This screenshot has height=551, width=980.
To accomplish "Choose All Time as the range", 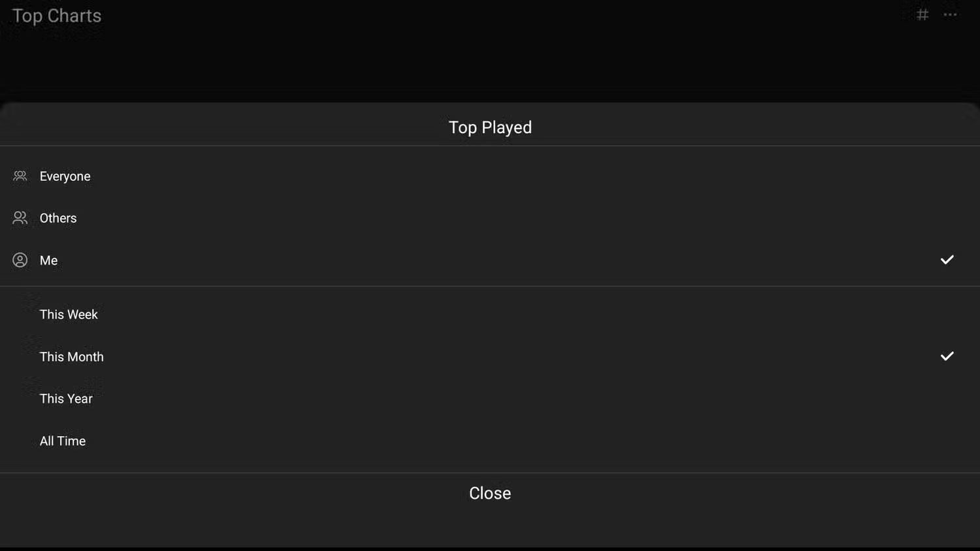I will [x=63, y=441].
